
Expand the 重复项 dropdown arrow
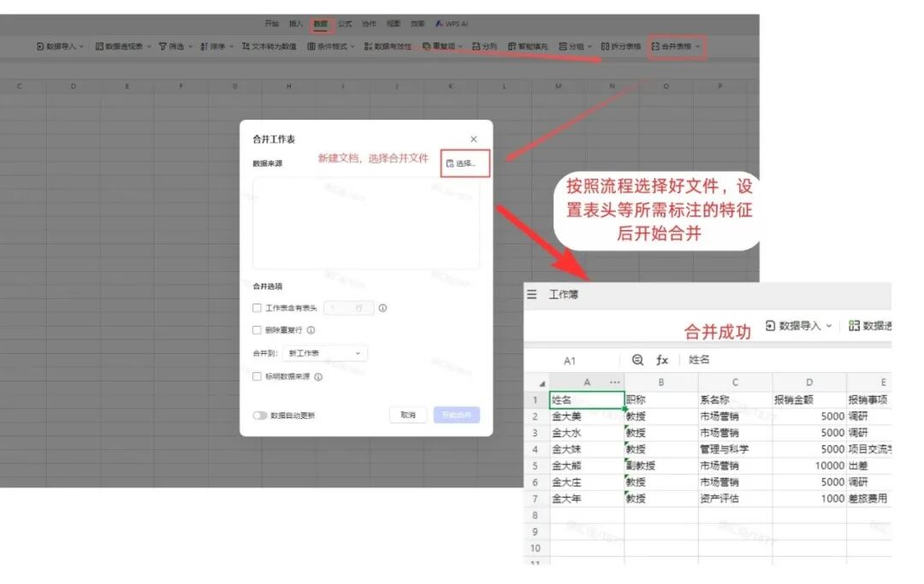coord(460,46)
